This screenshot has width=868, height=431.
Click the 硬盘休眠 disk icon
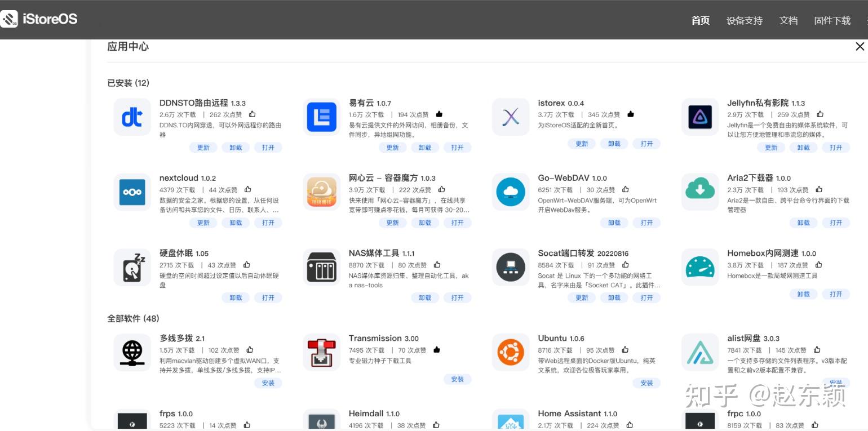click(132, 267)
